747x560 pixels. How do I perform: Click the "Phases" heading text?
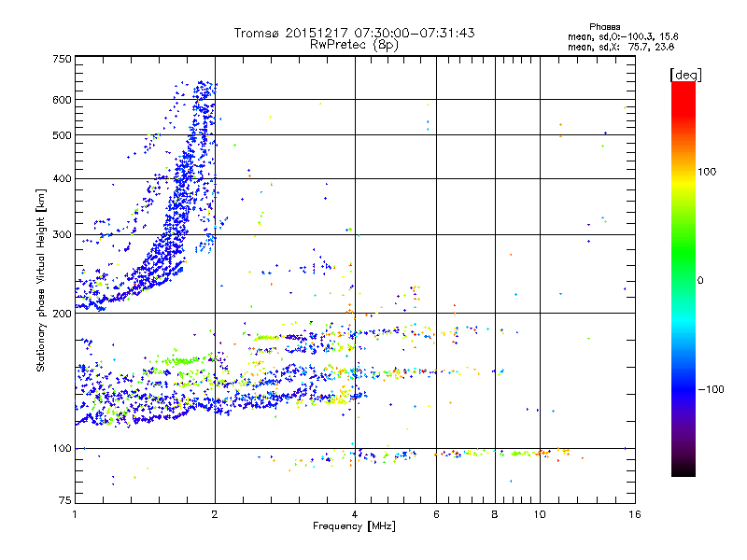click(x=604, y=27)
